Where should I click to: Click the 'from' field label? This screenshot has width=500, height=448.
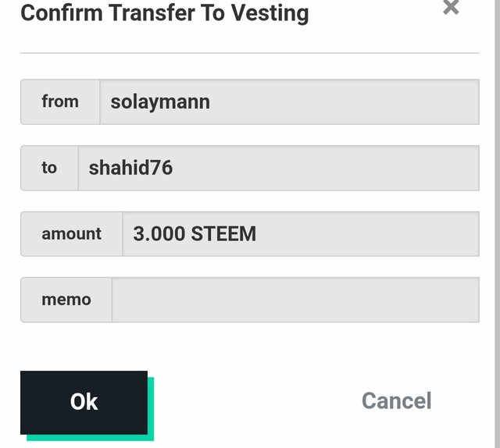60,102
